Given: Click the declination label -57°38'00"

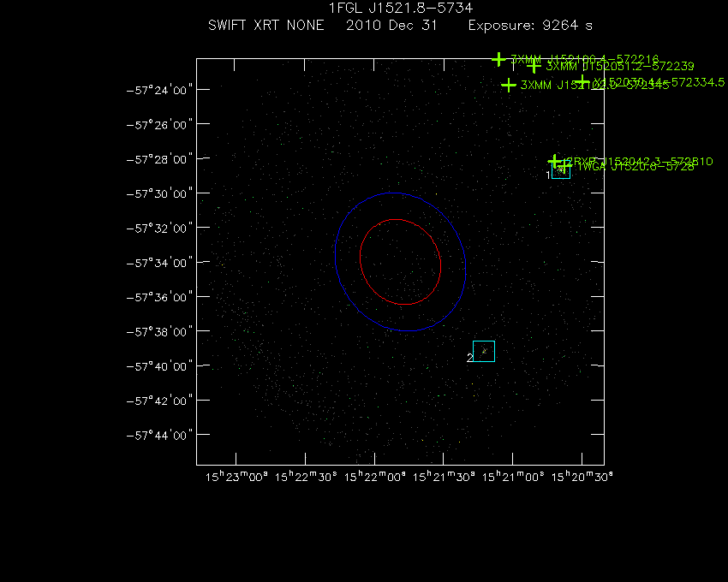Looking at the screenshot, I should [x=159, y=332].
